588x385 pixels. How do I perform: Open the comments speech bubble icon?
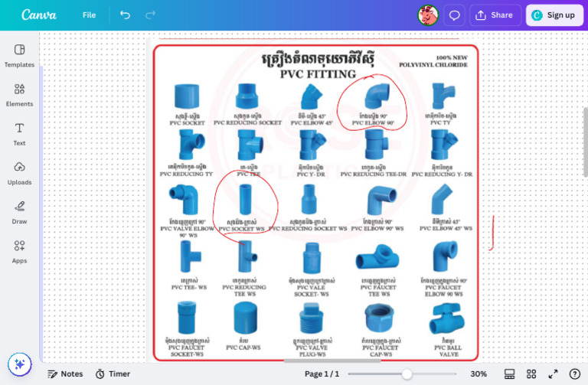(x=454, y=15)
